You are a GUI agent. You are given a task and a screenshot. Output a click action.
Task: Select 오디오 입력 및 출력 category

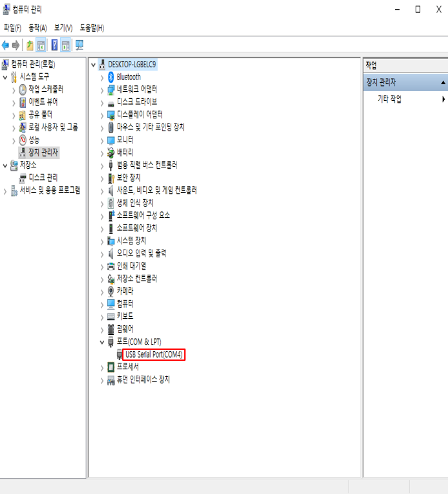pyautogui.click(x=142, y=253)
